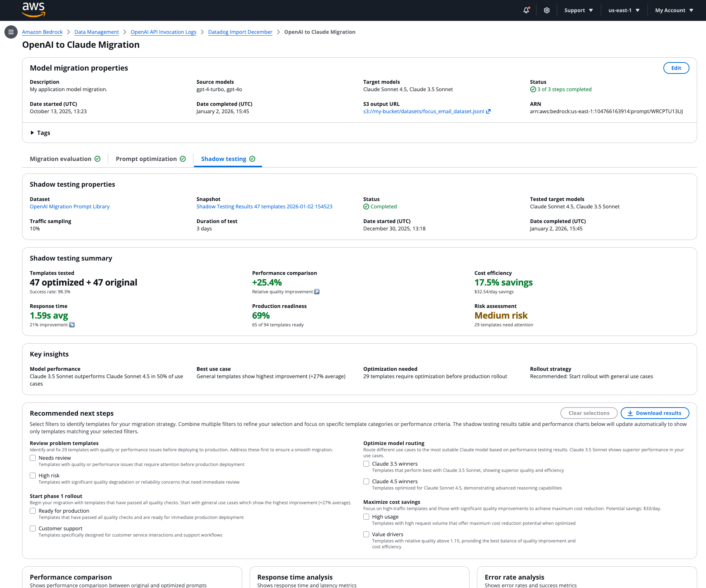This screenshot has height=588, width=706.
Task: Click the Response time analysis card heading
Action: click(295, 577)
